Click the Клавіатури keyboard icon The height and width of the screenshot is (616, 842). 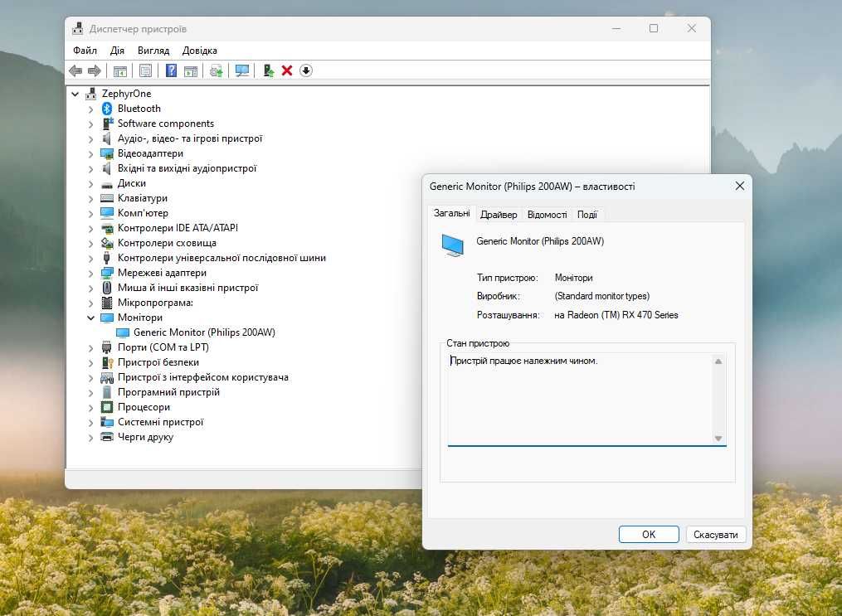point(107,198)
